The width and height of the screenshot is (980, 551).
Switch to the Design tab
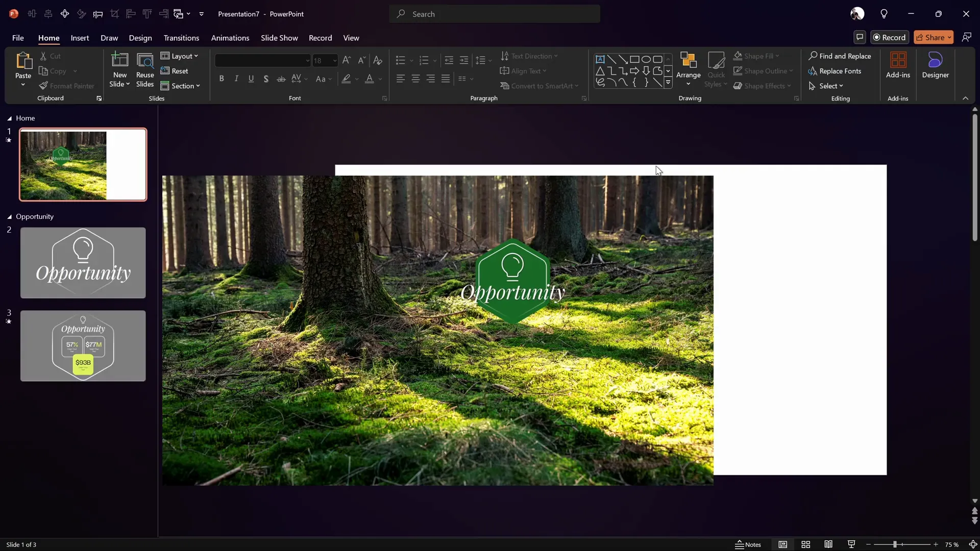coord(140,38)
